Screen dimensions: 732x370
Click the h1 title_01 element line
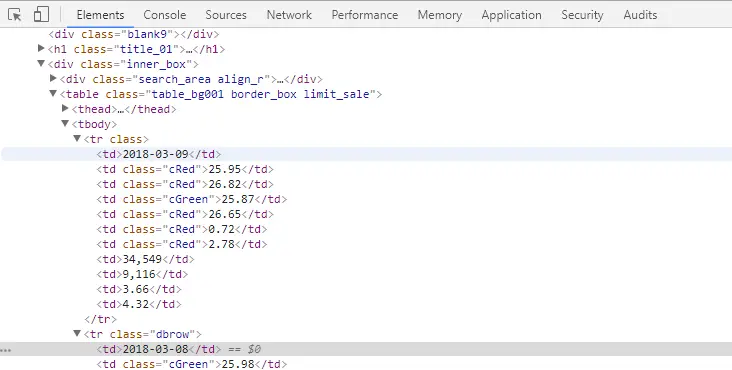pyautogui.click(x=136, y=49)
